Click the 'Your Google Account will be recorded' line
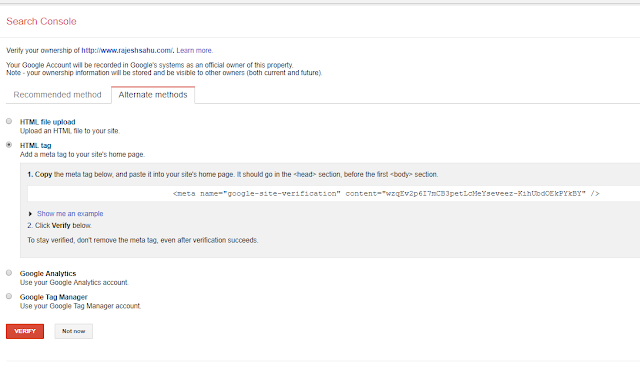The image size is (640, 366). point(150,65)
